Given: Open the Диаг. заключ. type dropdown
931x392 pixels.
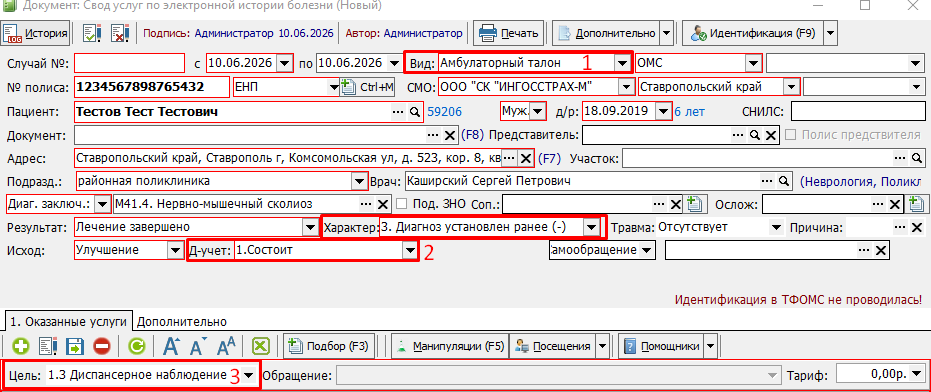Looking at the screenshot, I should (102, 205).
